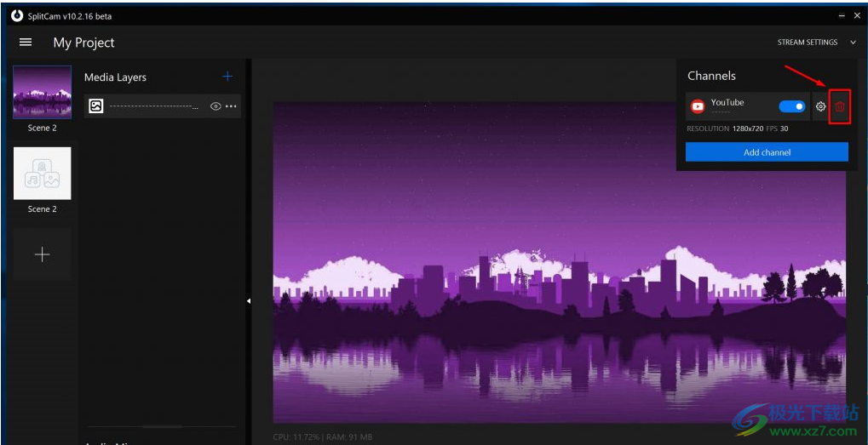Open the STREAM SETTINGS menu

click(x=808, y=43)
